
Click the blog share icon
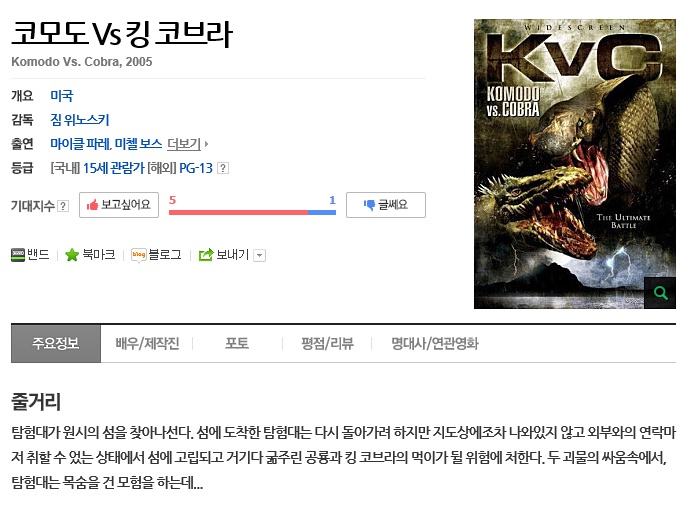click(x=139, y=255)
